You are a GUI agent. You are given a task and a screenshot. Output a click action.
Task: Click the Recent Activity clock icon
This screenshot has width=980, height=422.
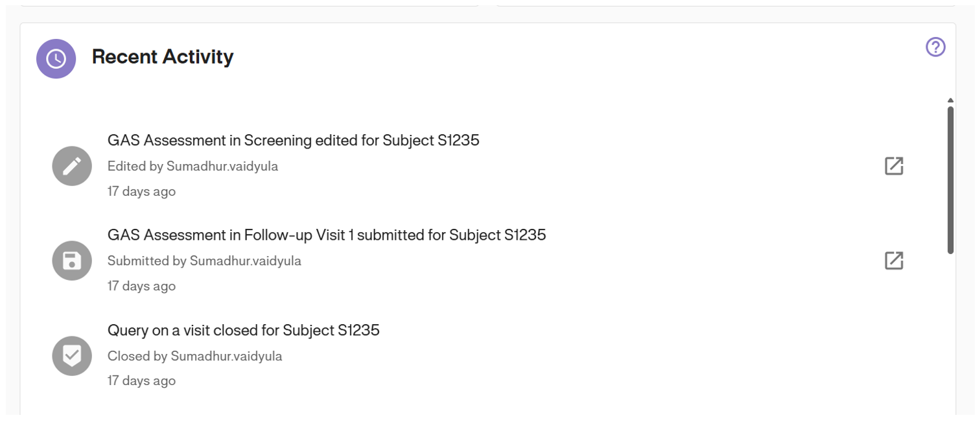pos(56,58)
